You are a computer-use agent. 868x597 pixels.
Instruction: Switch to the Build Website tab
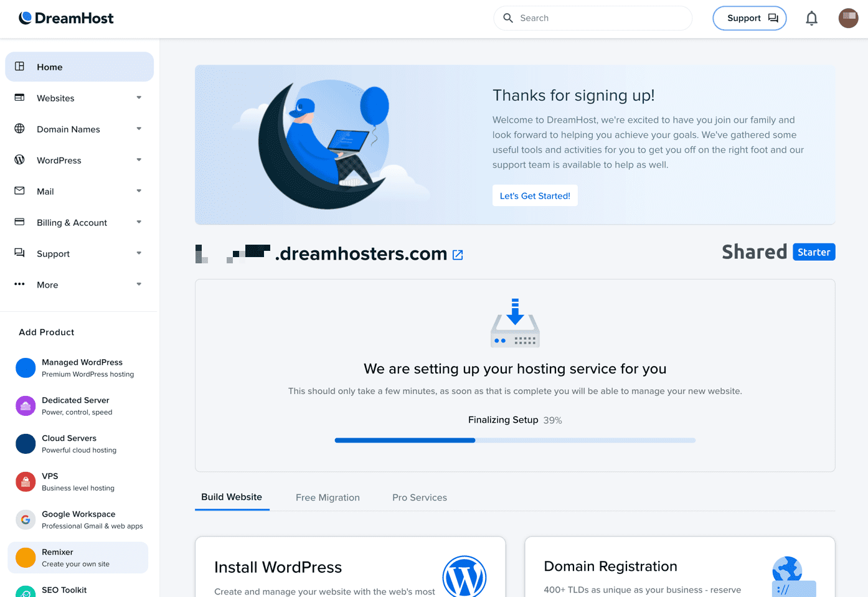click(x=232, y=497)
